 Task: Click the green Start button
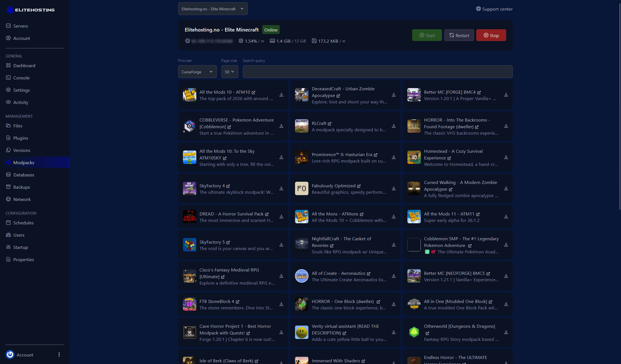[427, 35]
